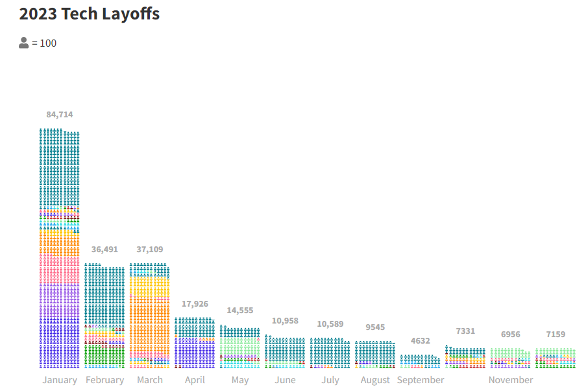The height and width of the screenshot is (389, 588).
Task: Click the January pictogram bar
Action: (x=60, y=248)
